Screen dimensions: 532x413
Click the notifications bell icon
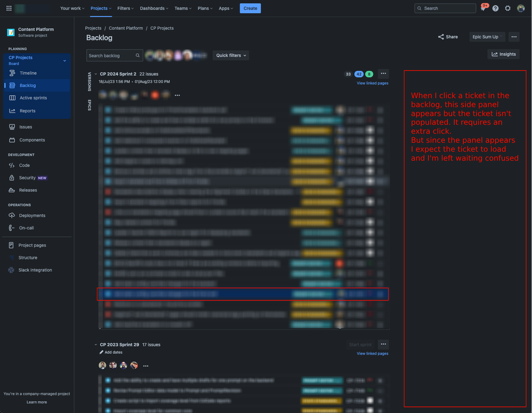(482, 8)
